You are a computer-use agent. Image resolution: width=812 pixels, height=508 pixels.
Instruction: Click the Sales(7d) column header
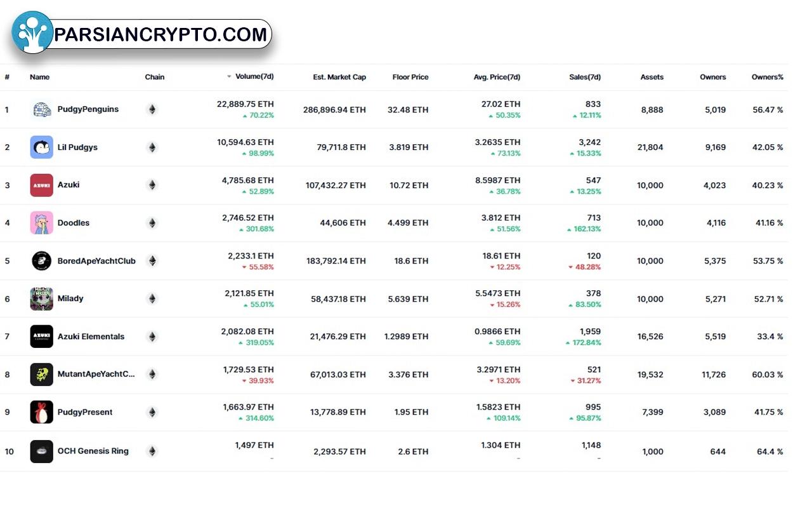tap(585, 77)
